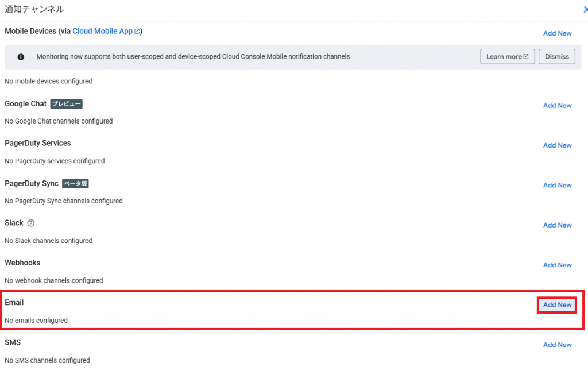Add new Slack channel

[x=557, y=225]
